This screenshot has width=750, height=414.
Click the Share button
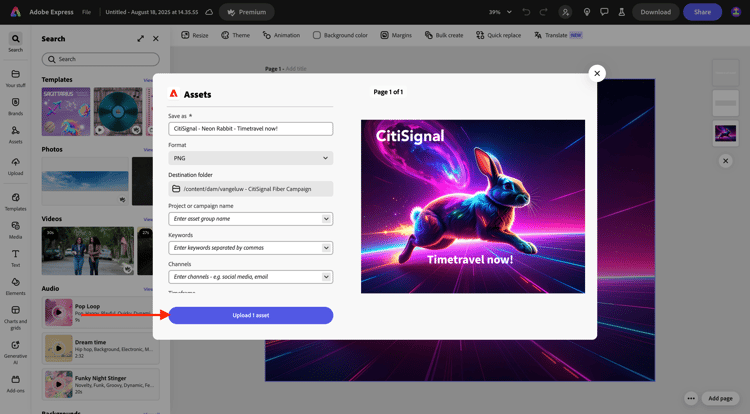click(702, 12)
